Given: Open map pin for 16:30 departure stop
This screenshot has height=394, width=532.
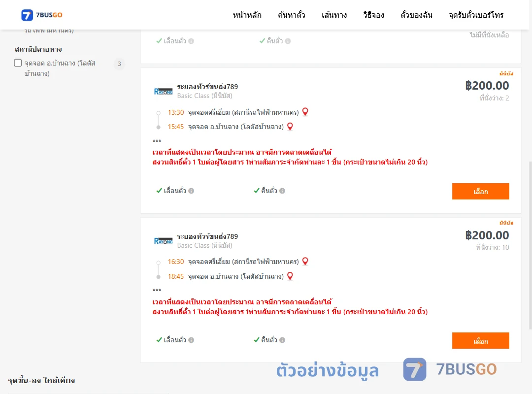Looking at the screenshot, I should [305, 262].
